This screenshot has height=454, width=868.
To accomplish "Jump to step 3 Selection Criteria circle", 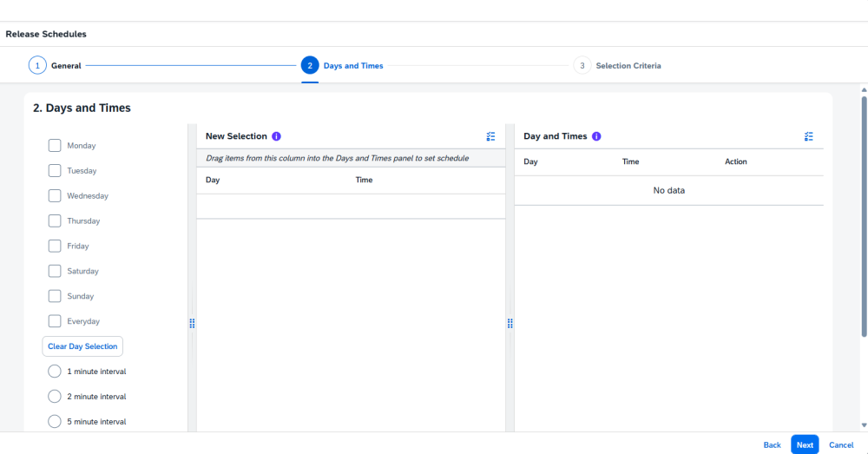I will (582, 66).
